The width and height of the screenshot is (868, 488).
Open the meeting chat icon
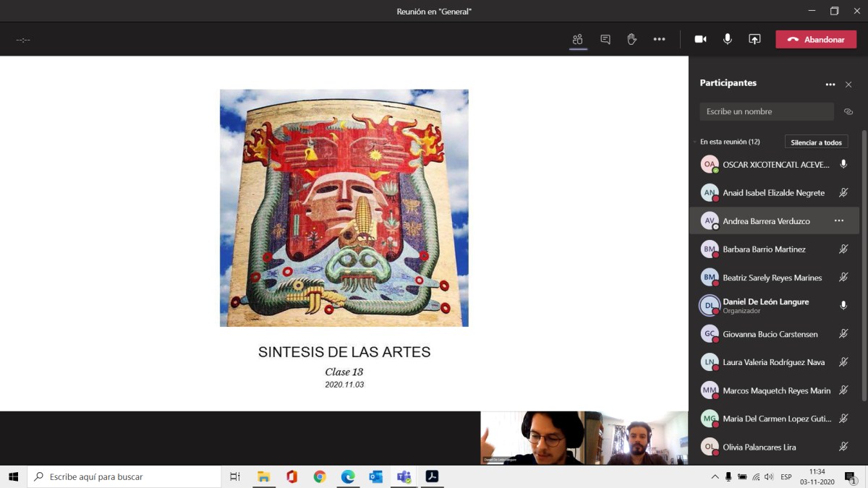point(605,40)
